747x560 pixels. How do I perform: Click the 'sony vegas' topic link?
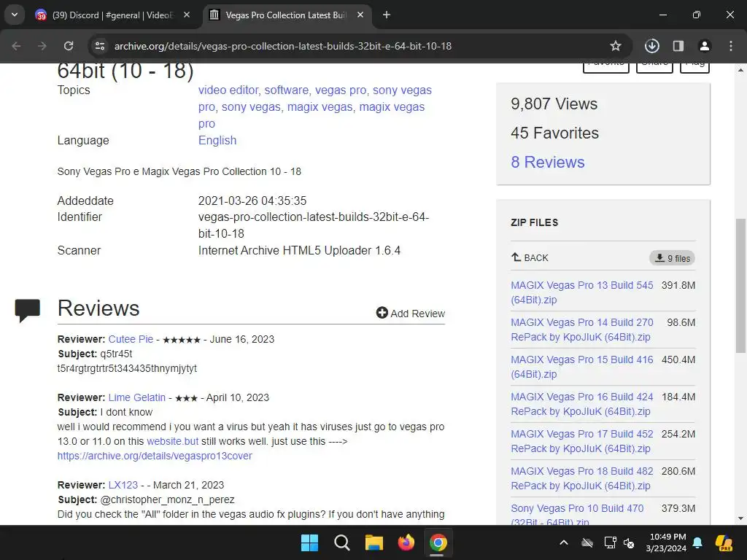click(x=251, y=106)
